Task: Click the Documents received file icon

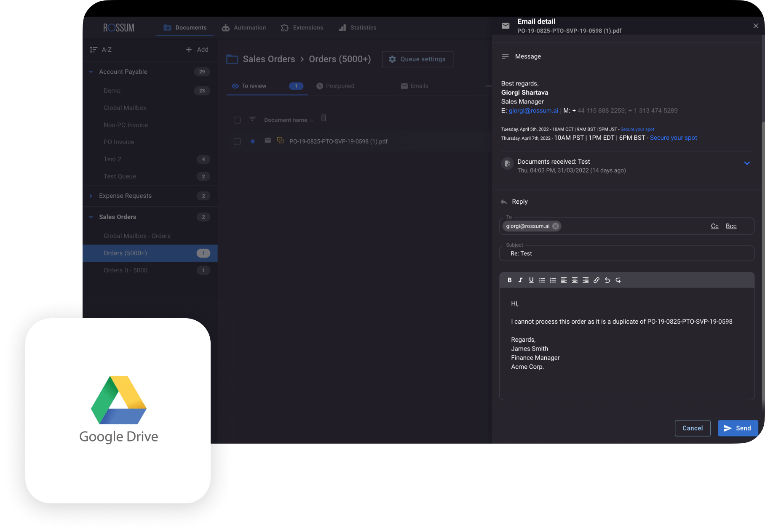Action: 507,163
